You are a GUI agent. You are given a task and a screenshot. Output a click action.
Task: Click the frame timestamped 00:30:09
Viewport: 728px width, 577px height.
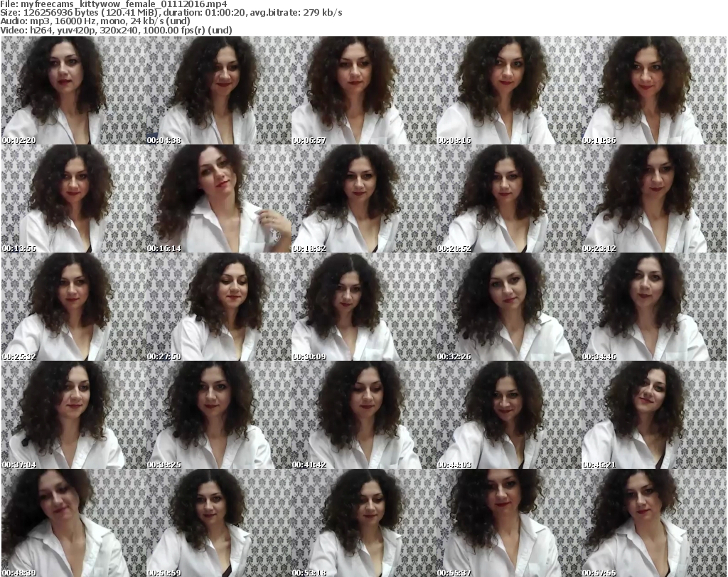pos(363,307)
